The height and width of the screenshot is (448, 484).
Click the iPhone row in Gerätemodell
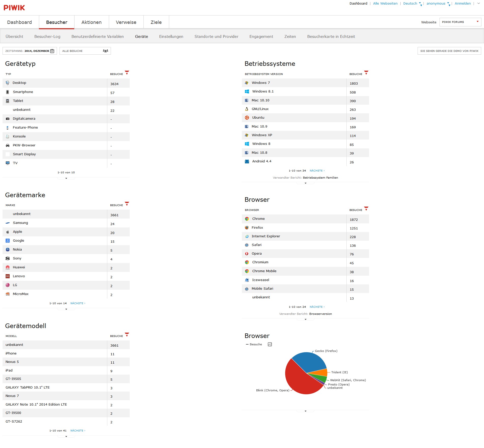66,353
